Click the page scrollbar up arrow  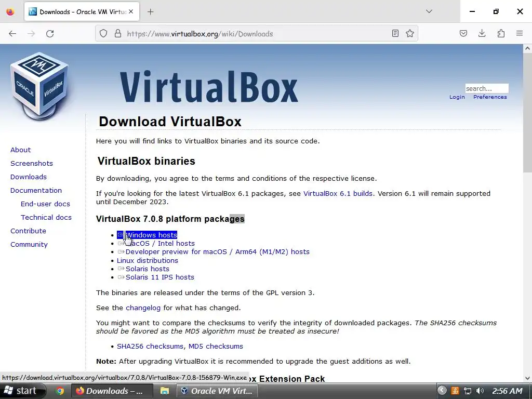point(527,48)
